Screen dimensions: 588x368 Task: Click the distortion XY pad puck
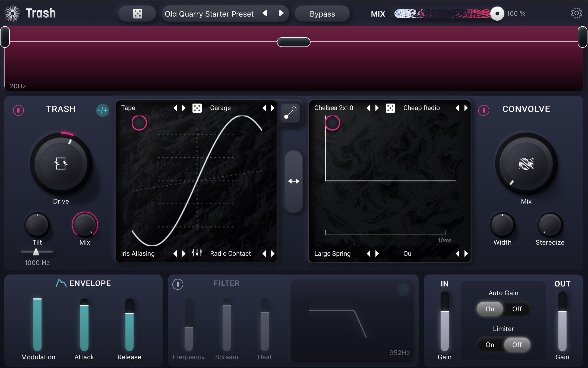139,123
